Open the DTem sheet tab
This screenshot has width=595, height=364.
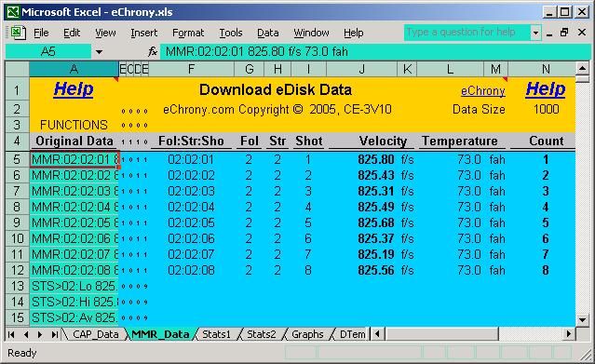(353, 334)
